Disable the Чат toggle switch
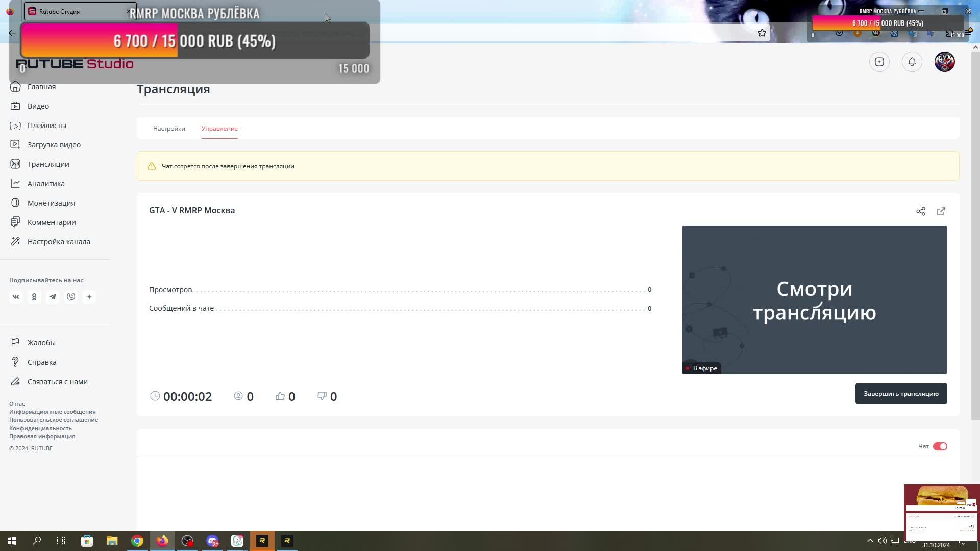Image resolution: width=980 pixels, height=551 pixels. click(x=940, y=446)
